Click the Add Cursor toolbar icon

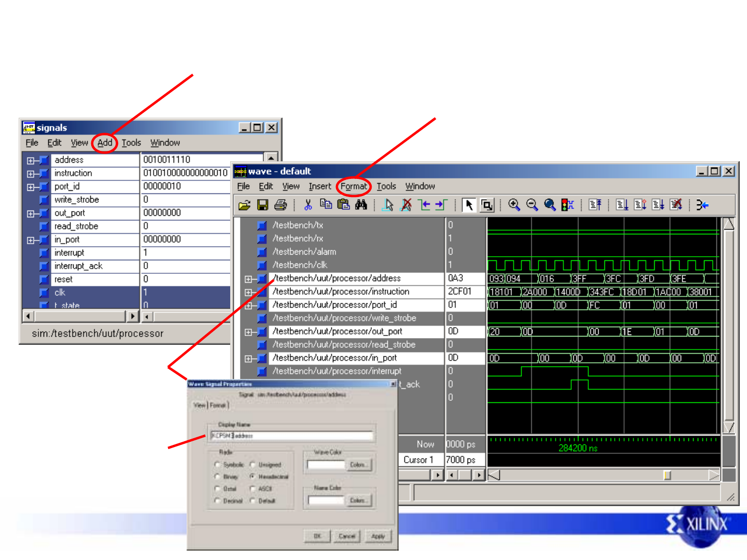pos(388,205)
